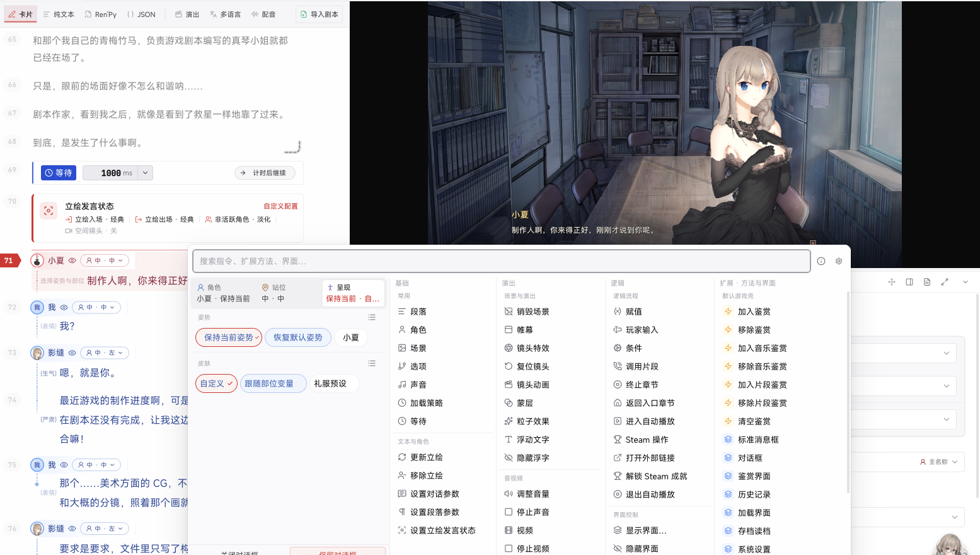
Task: Toggle visibility eye for 影缝 line 73
Action: click(x=72, y=353)
